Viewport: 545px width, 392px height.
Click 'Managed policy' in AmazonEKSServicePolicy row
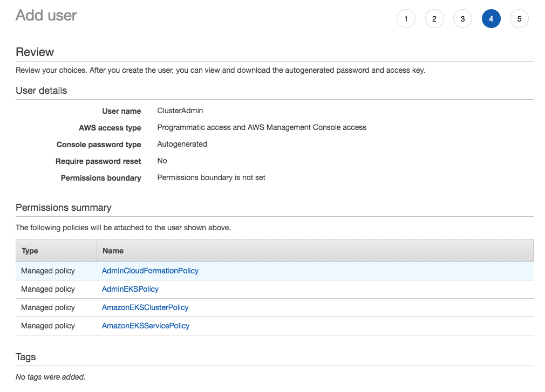click(x=48, y=326)
